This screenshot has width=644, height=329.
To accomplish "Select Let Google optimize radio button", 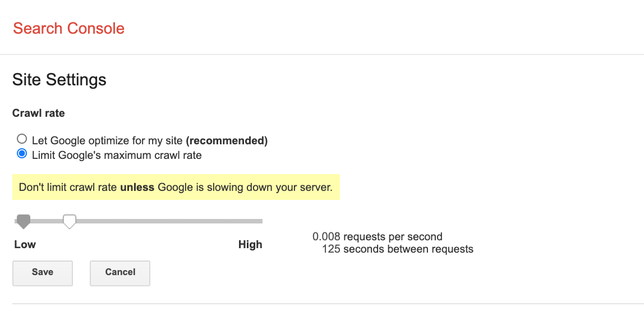I will pyautogui.click(x=22, y=139).
